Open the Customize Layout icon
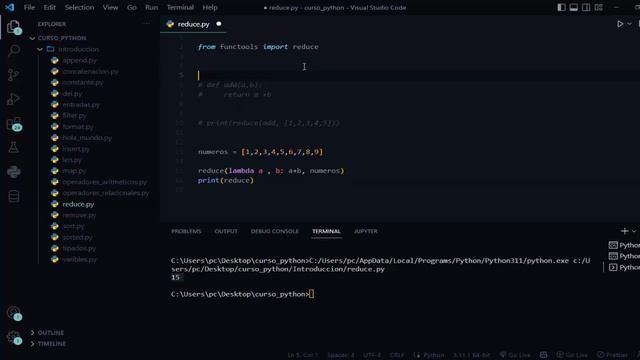The image size is (640, 360). 598,7
